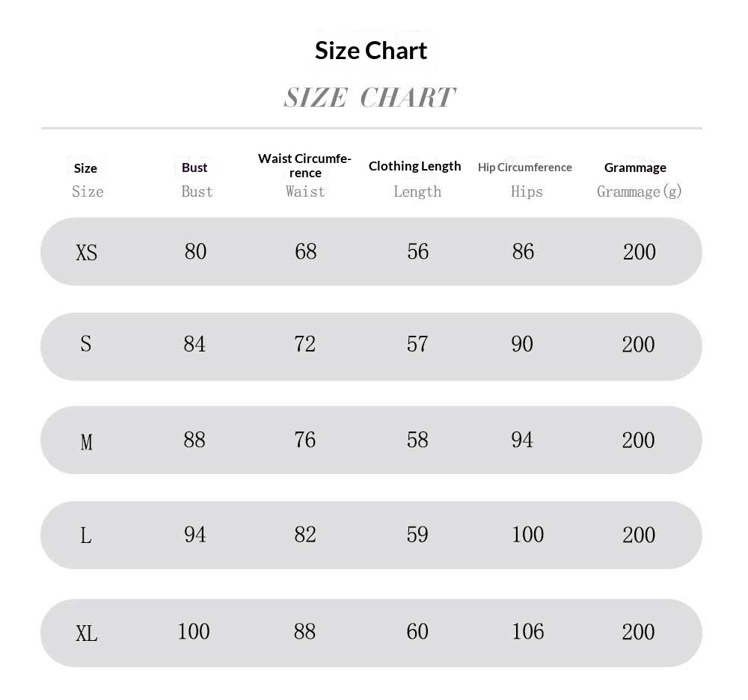Select the XL bust value 100
Viewport: 748px width, 700px height.
194,631
